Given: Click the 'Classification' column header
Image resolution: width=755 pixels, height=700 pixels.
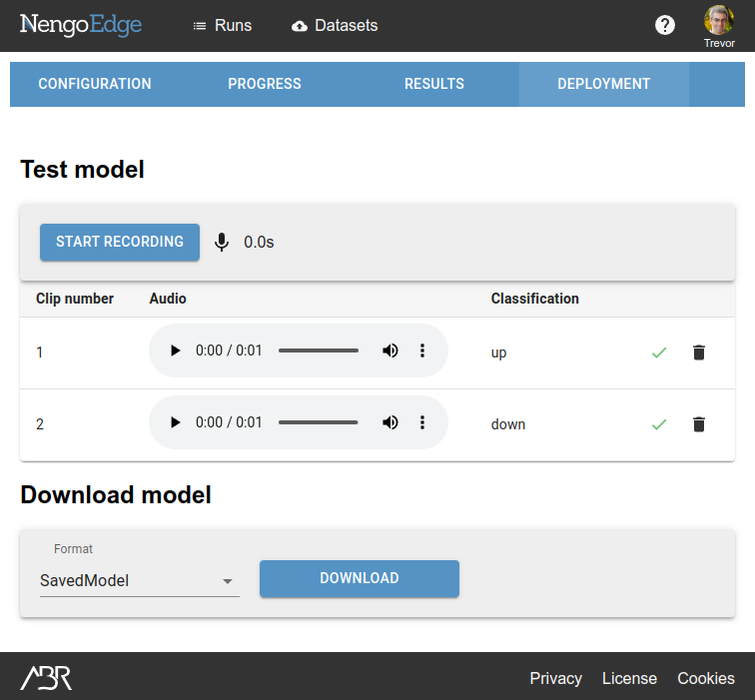Looking at the screenshot, I should 534,299.
